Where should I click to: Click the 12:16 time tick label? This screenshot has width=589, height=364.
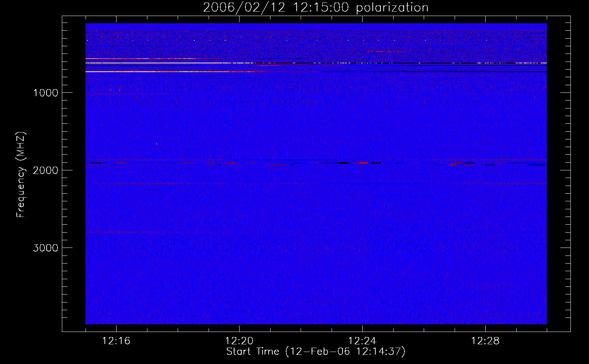click(116, 341)
